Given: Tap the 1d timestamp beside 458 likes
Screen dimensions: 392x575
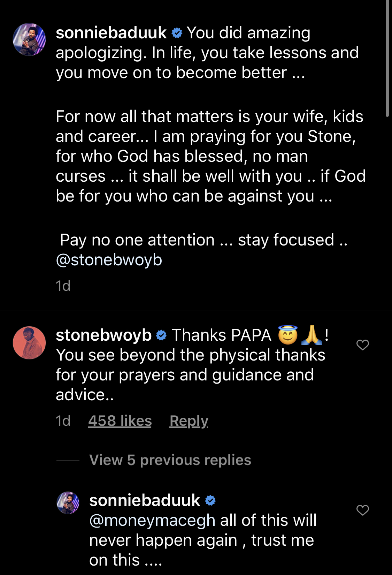Looking at the screenshot, I should pyautogui.click(x=63, y=421).
